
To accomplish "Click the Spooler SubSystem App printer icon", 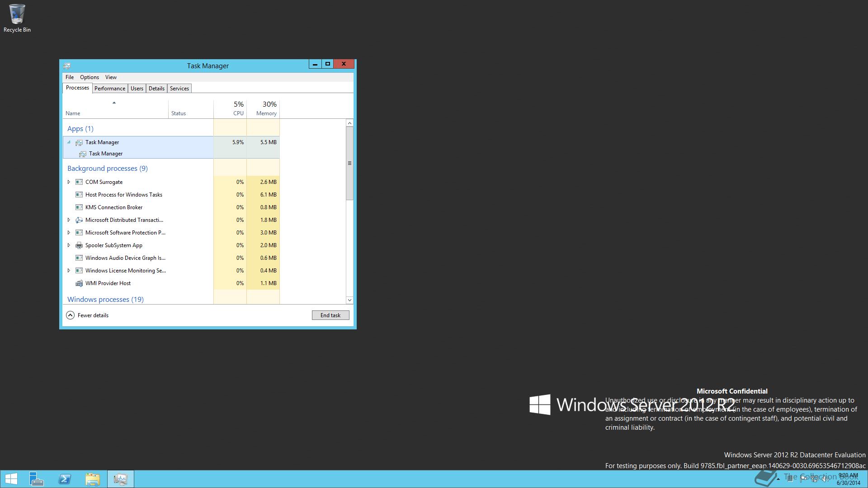I will point(79,245).
